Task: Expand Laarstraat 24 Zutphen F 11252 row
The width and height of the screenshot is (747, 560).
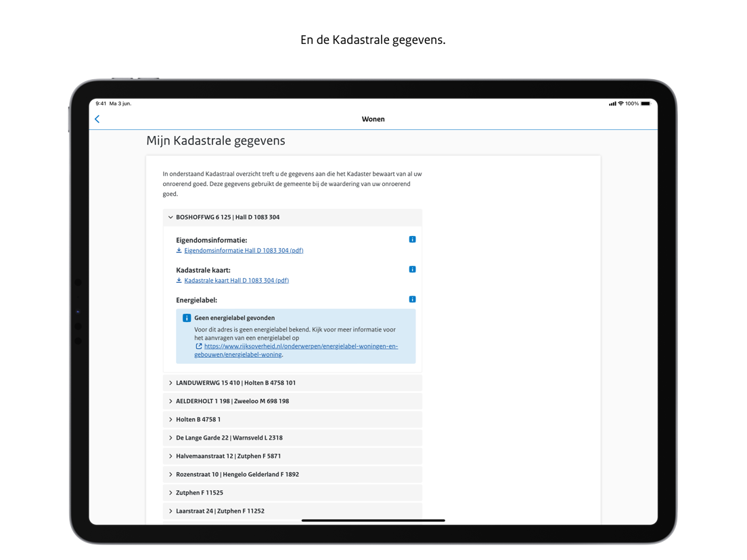Action: pyautogui.click(x=292, y=511)
